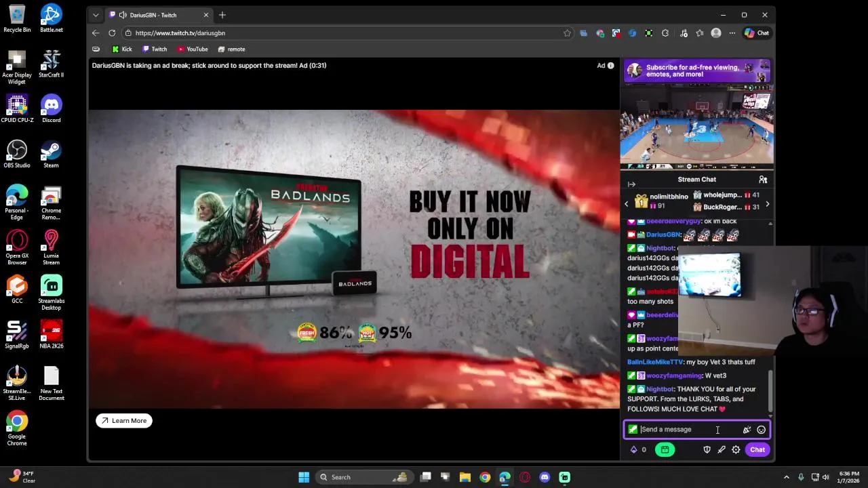Open the Streamlabs Desktop icon

[x=51, y=293]
